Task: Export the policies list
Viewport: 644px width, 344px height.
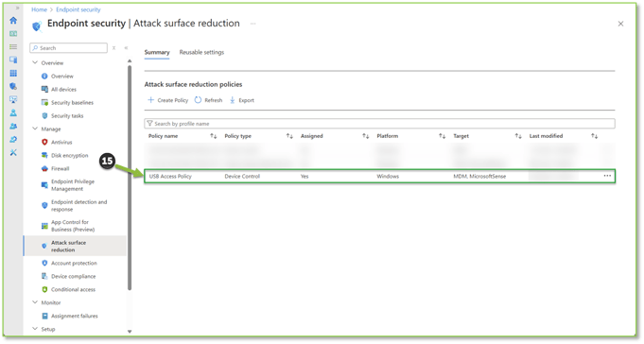Action: click(x=241, y=100)
